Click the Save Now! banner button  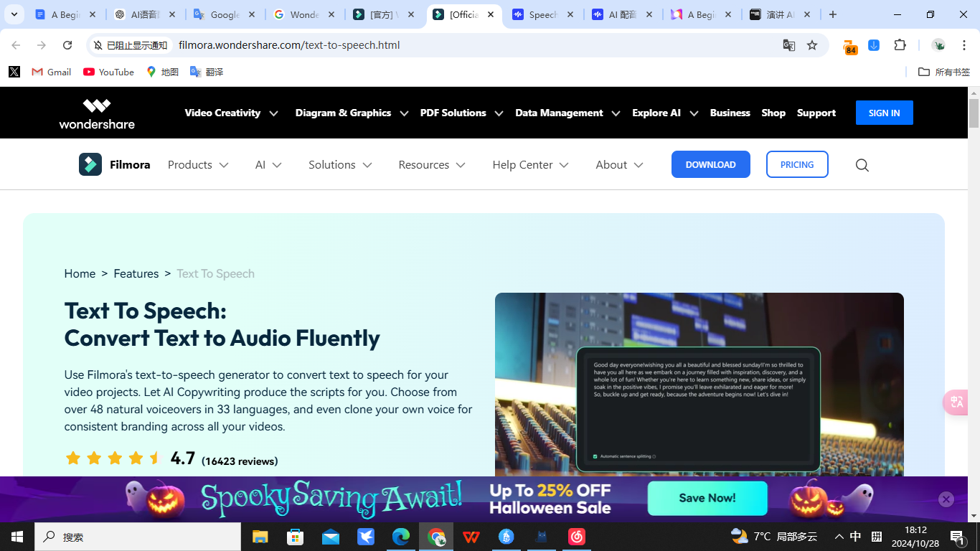tap(707, 498)
